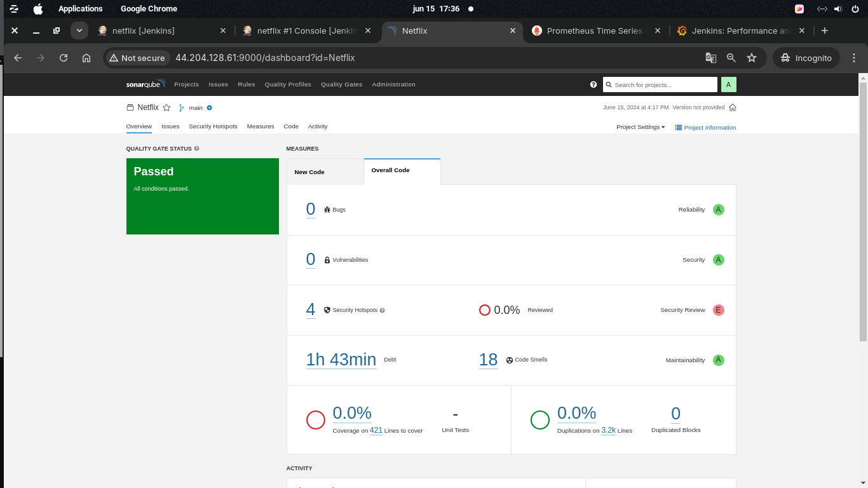Click the Reliability A rating badge
Viewport: 868px width, 488px height.
719,210
